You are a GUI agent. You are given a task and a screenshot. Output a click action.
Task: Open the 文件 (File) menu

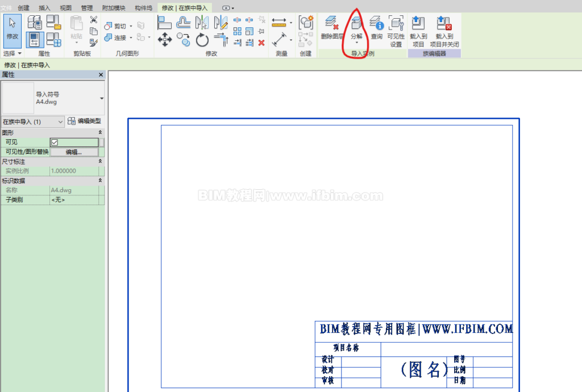point(6,8)
